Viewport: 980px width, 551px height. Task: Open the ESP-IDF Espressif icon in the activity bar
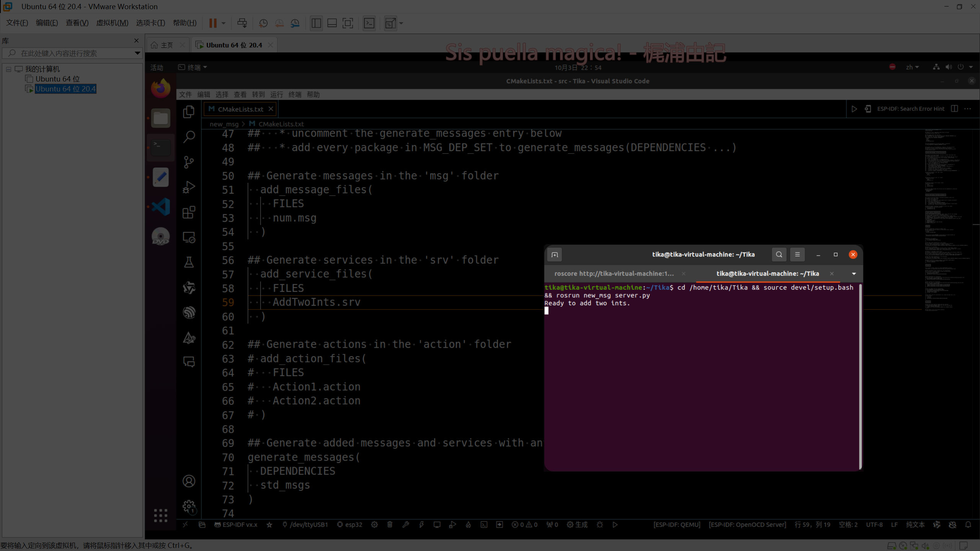click(x=189, y=313)
